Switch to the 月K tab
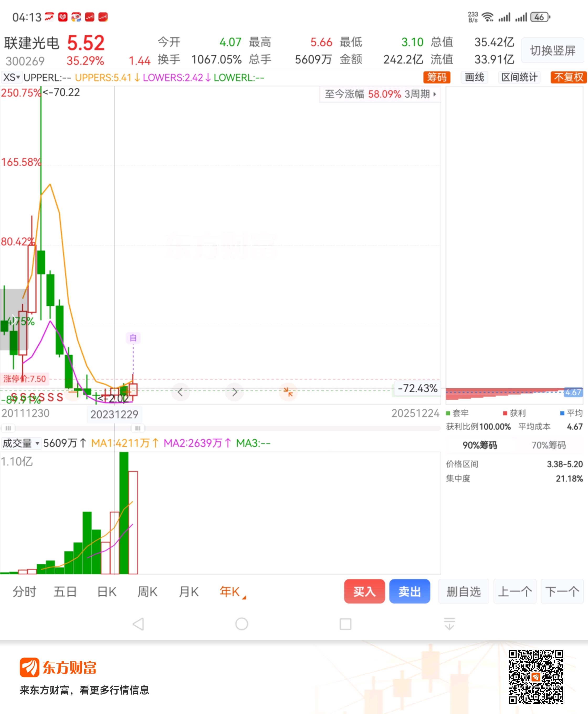This screenshot has width=588, height=714. point(189,592)
